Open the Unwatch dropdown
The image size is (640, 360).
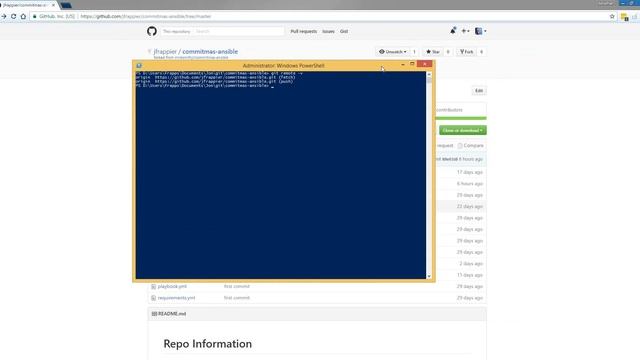[393, 52]
